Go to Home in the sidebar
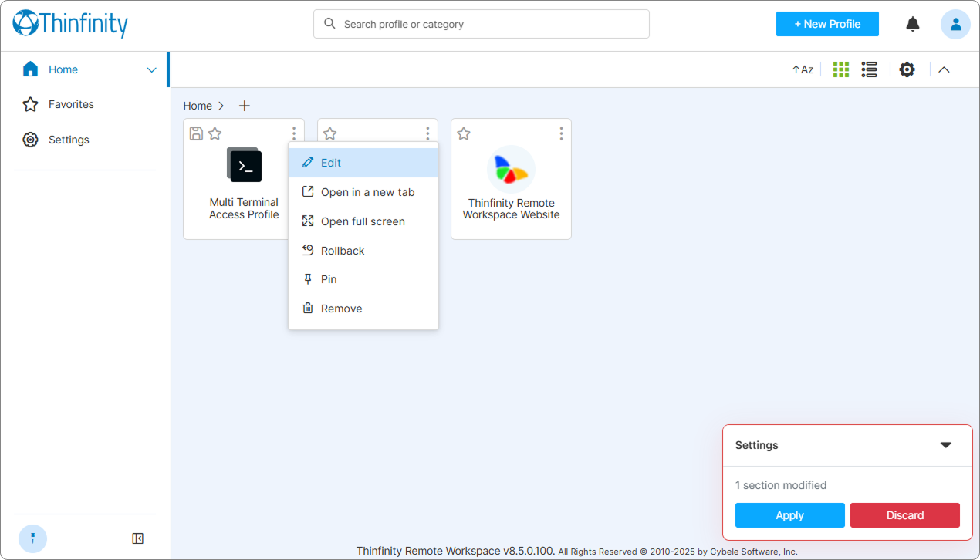The height and width of the screenshot is (560, 980). 63,69
